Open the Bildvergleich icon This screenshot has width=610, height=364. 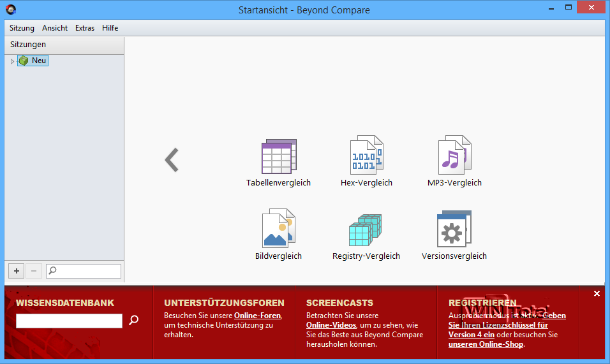pos(279,228)
